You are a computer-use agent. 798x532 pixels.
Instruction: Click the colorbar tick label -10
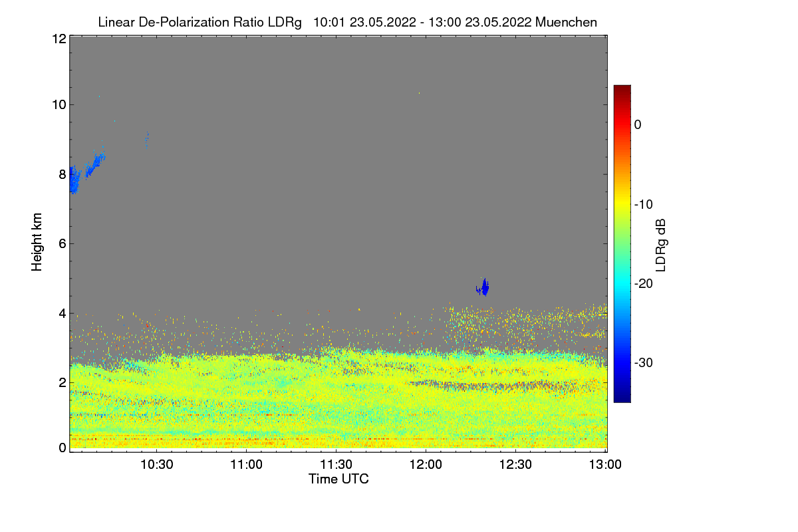pyautogui.click(x=645, y=204)
